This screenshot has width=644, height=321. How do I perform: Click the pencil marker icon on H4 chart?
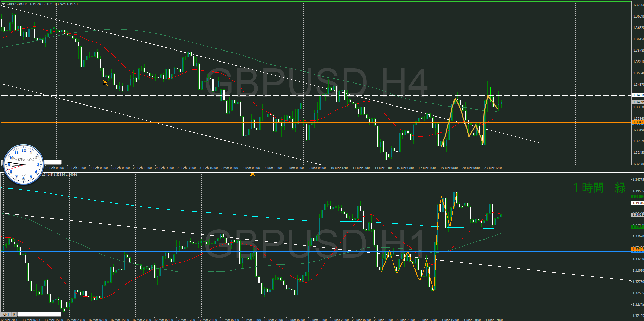pyautogui.click(x=105, y=83)
